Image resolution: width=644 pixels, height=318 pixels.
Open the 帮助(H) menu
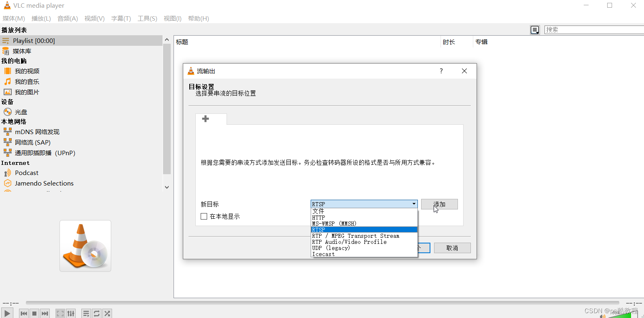(199, 19)
